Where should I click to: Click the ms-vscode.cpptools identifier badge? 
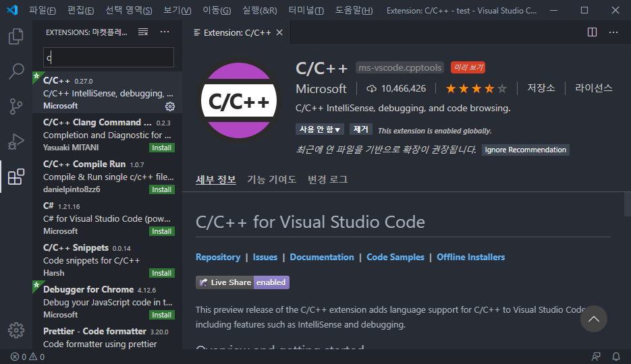(400, 67)
